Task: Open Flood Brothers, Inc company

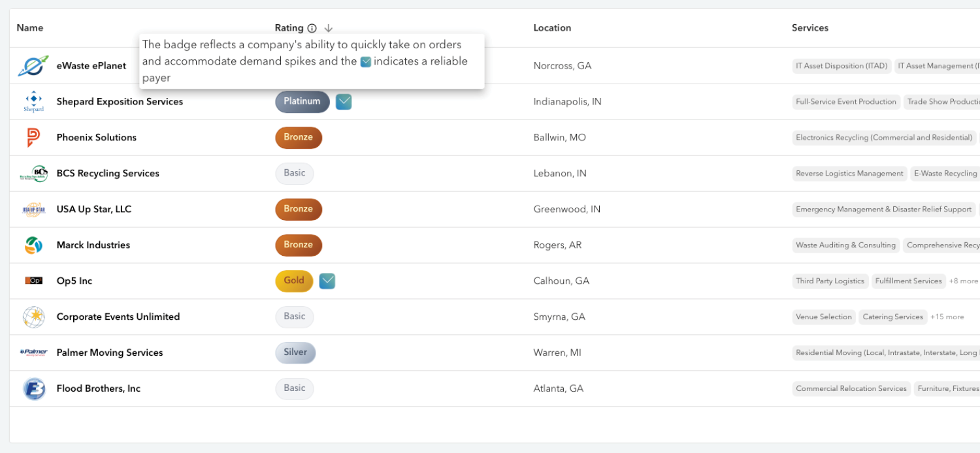Action: (x=99, y=389)
